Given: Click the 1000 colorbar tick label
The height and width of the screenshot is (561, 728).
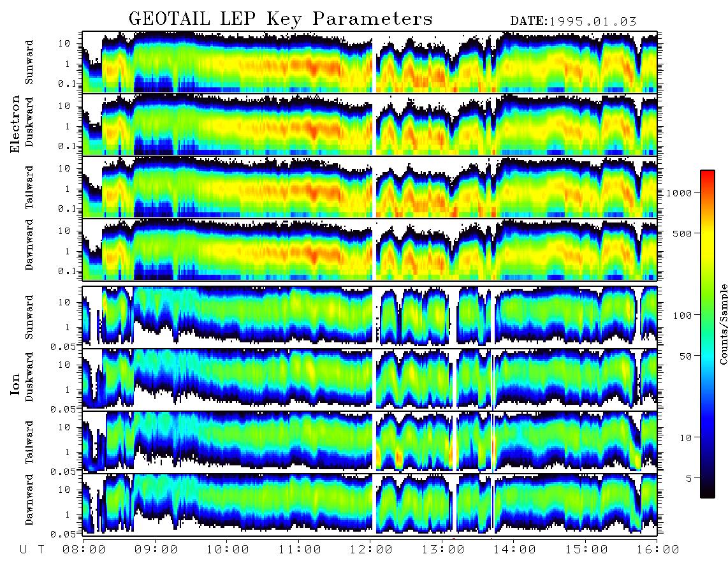Looking at the screenshot, I should 680,193.
